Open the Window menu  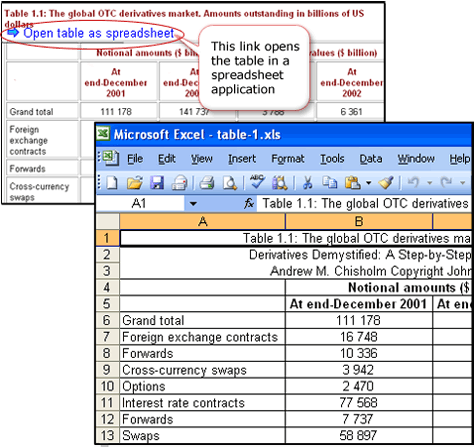(416, 159)
